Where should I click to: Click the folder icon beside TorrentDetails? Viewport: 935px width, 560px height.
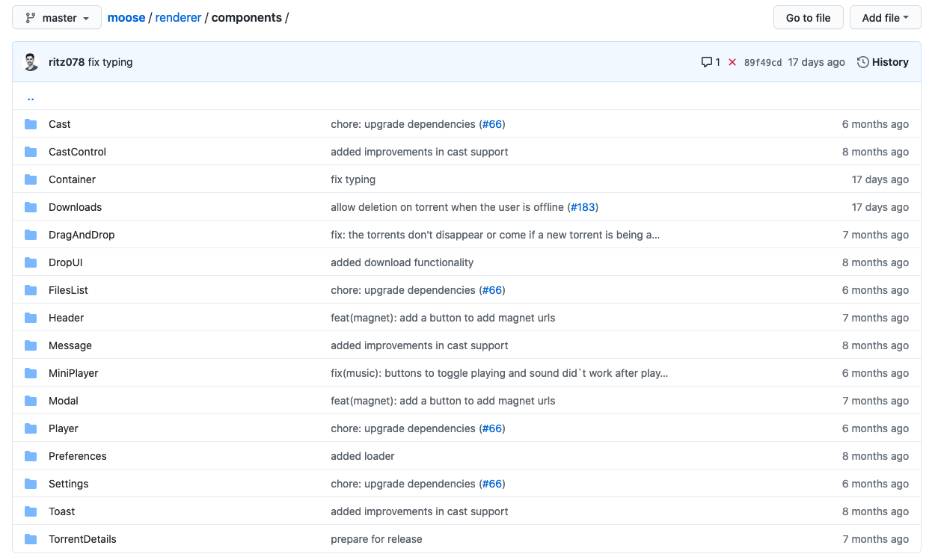31,539
